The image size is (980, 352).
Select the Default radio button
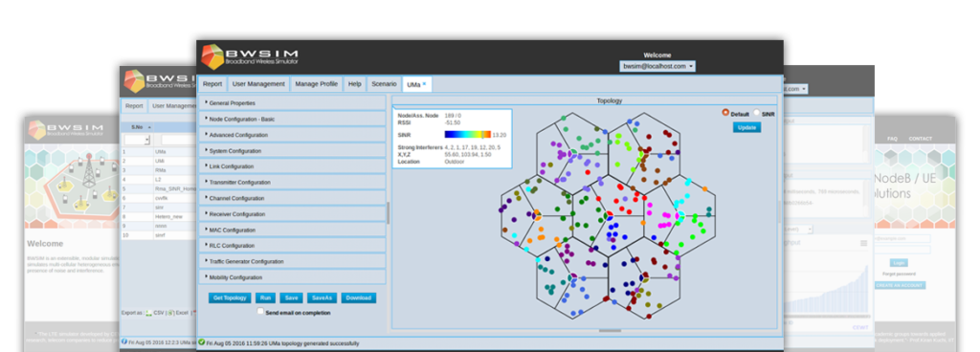tap(725, 113)
